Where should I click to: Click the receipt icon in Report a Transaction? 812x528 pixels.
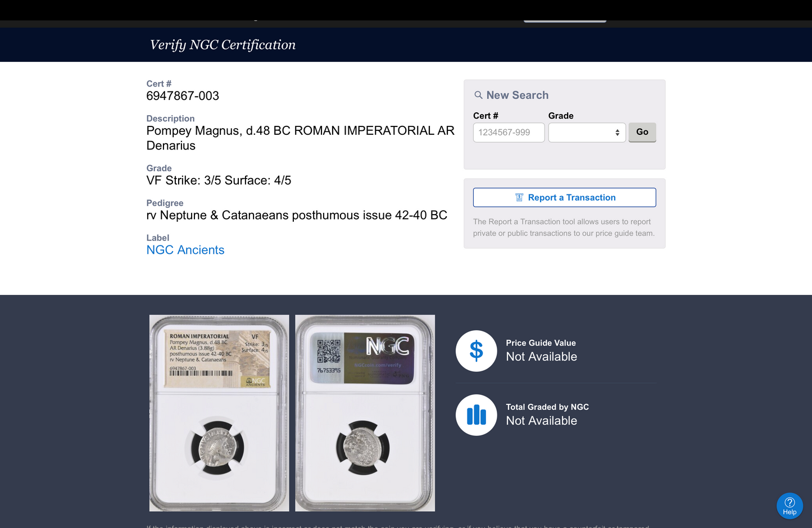[519, 198]
